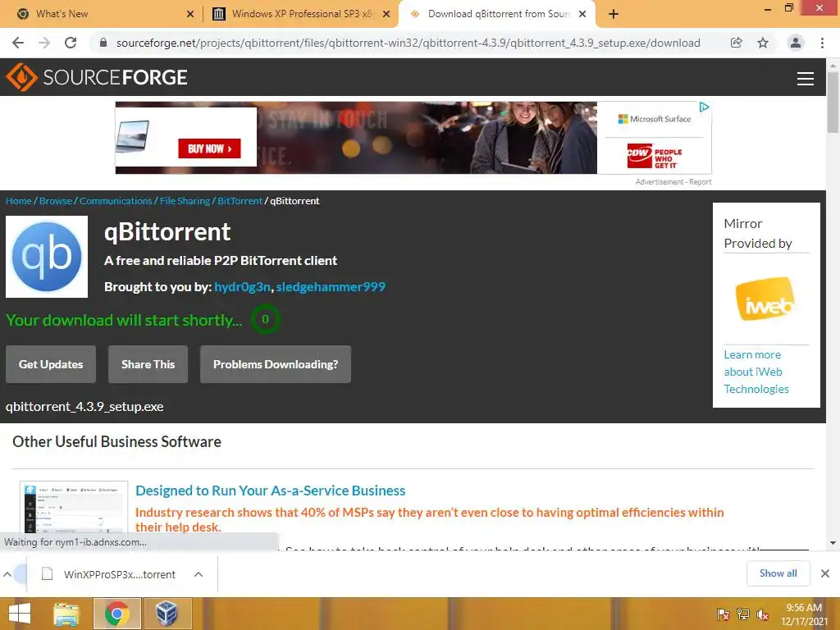Close the Windows XP Professional SP3 tab
The height and width of the screenshot is (630, 840).
click(x=386, y=14)
